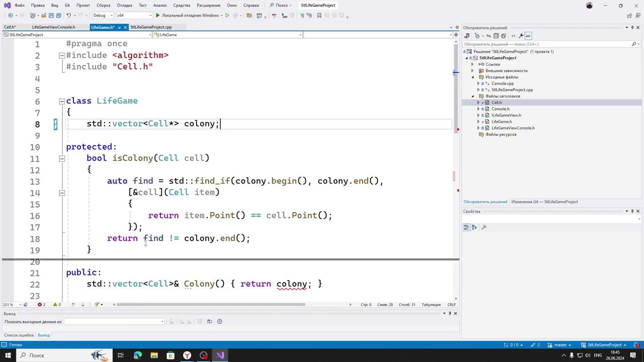Viewport: 644px width, 362px height.
Task: Click the Open File folder toolbar icon
Action: coord(44,16)
